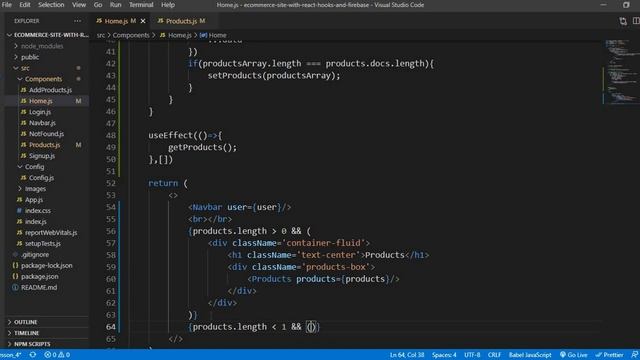Open AddProducts.js in the explorer
The height and width of the screenshot is (360, 640).
pos(50,90)
